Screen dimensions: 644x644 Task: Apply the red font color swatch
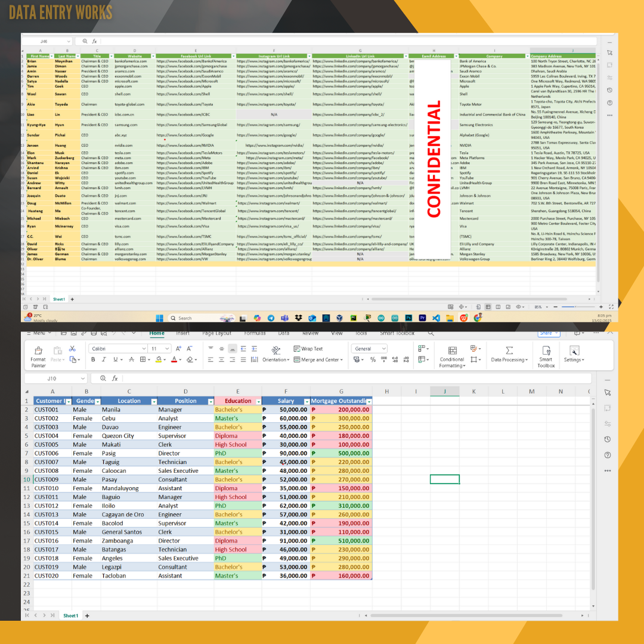(x=174, y=360)
